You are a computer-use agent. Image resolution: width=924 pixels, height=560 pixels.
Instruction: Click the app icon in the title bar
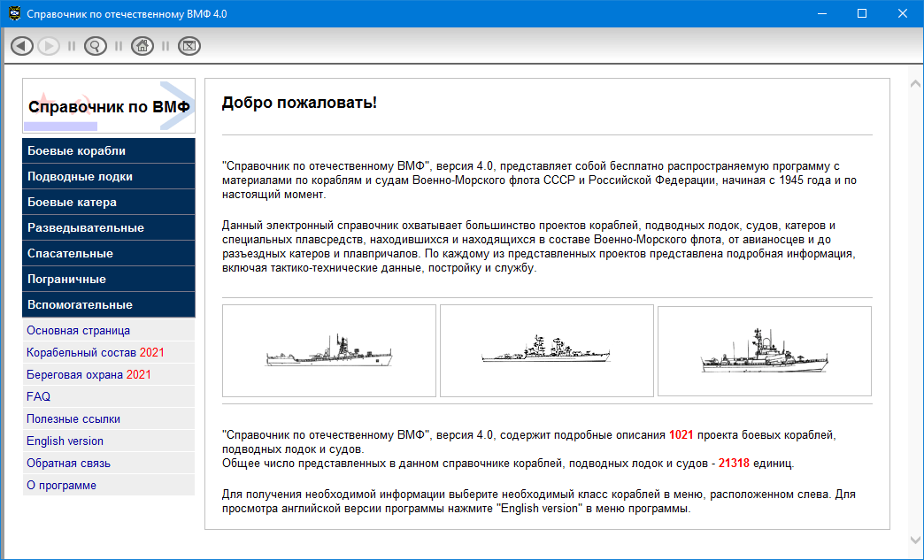click(15, 13)
